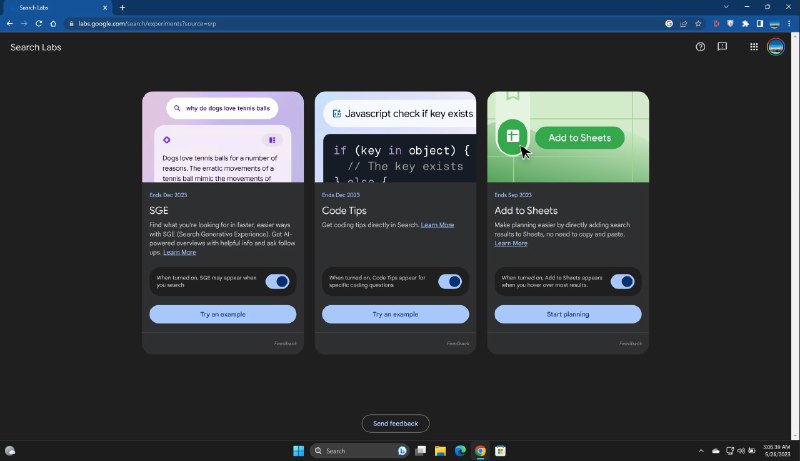Open the Help icon in Search Labs header

[x=700, y=47]
